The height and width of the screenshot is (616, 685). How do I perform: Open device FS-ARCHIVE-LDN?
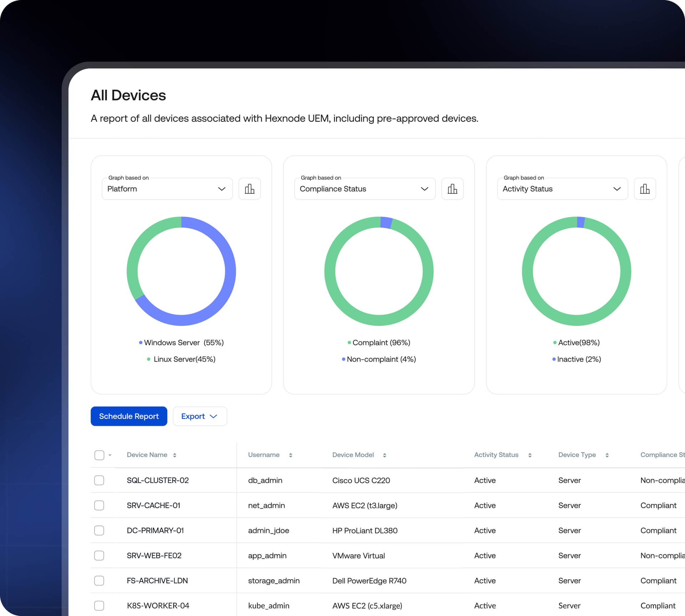pos(157,581)
